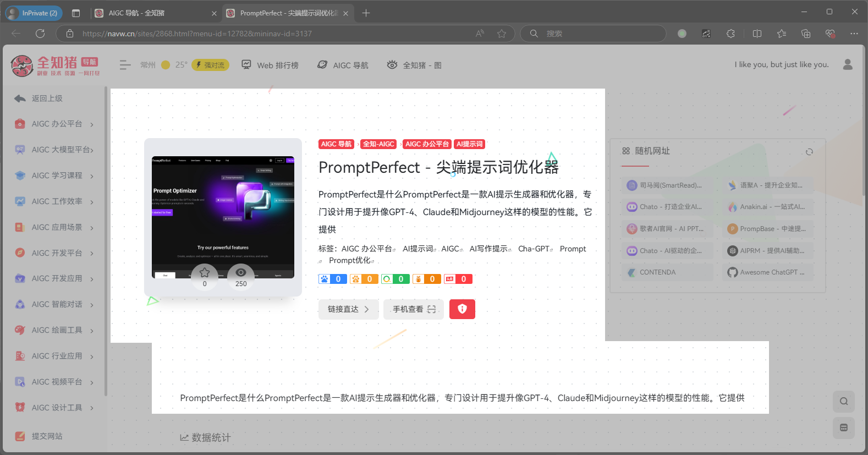Click the eye views counter 250
This screenshot has width=868, height=455.
point(241,277)
